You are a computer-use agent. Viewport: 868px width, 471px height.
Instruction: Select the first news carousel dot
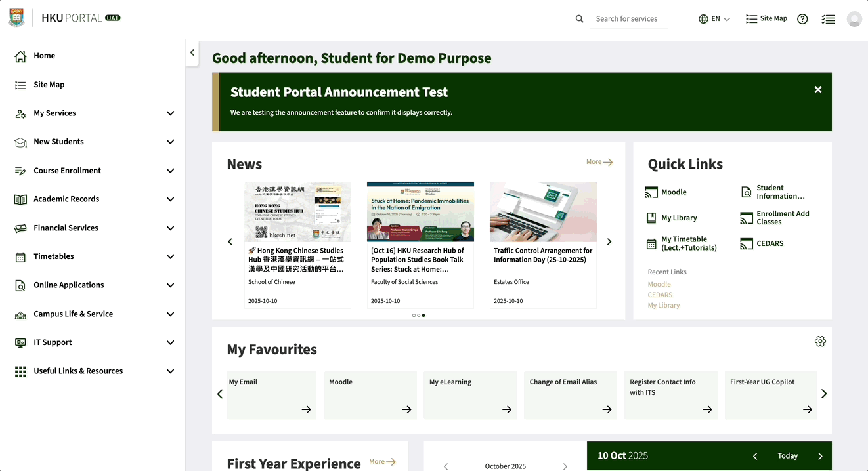[414, 316]
